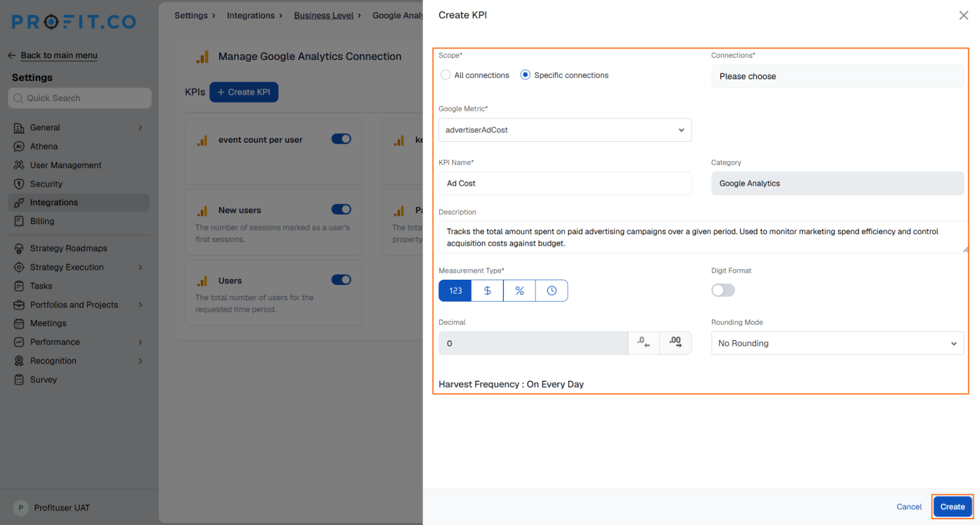Select the numeric 123 measurement type

(455, 291)
